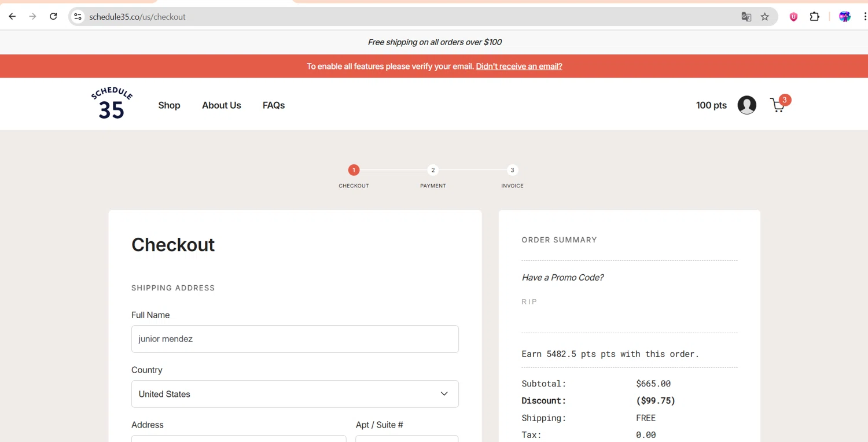The image size is (868, 442).
Task: Open the user account avatar icon
Action: coord(746,105)
